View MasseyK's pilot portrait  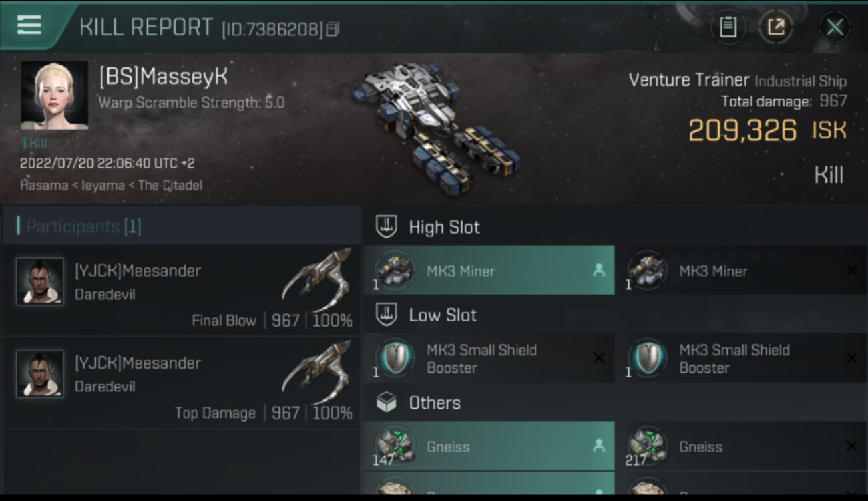click(x=54, y=96)
